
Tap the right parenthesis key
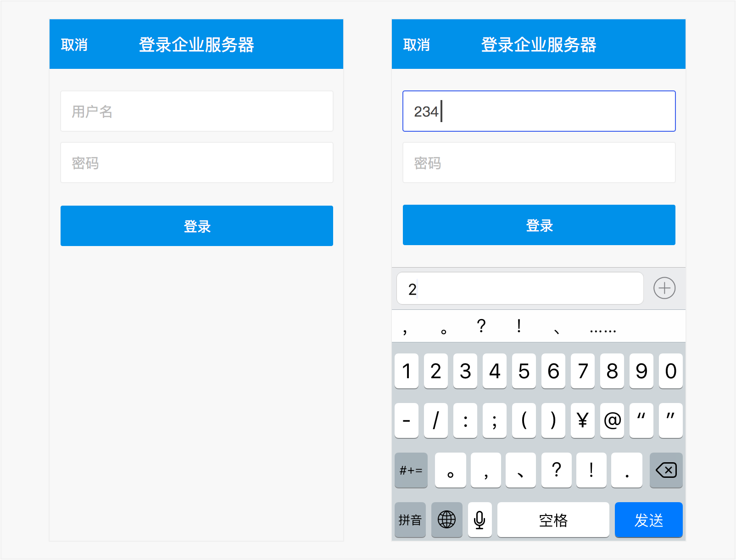553,420
